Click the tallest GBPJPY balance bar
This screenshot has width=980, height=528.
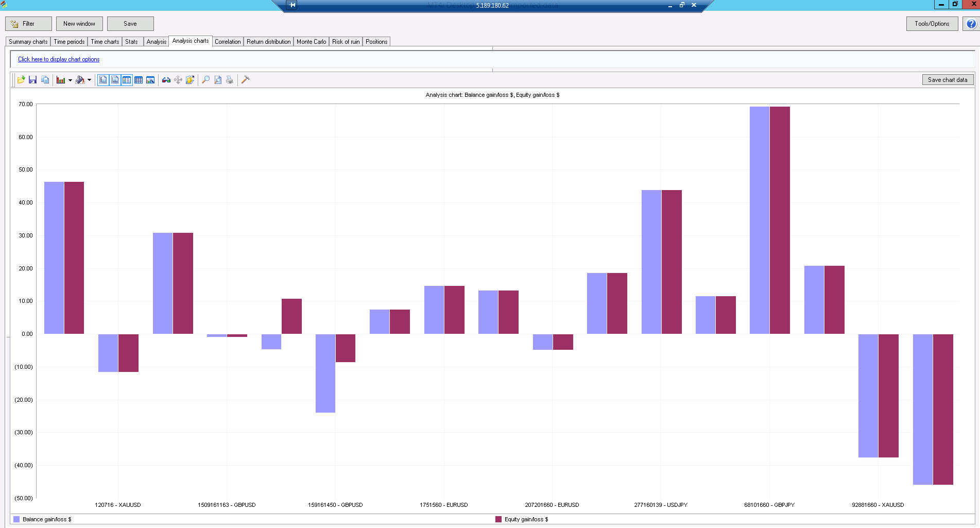[760, 220]
